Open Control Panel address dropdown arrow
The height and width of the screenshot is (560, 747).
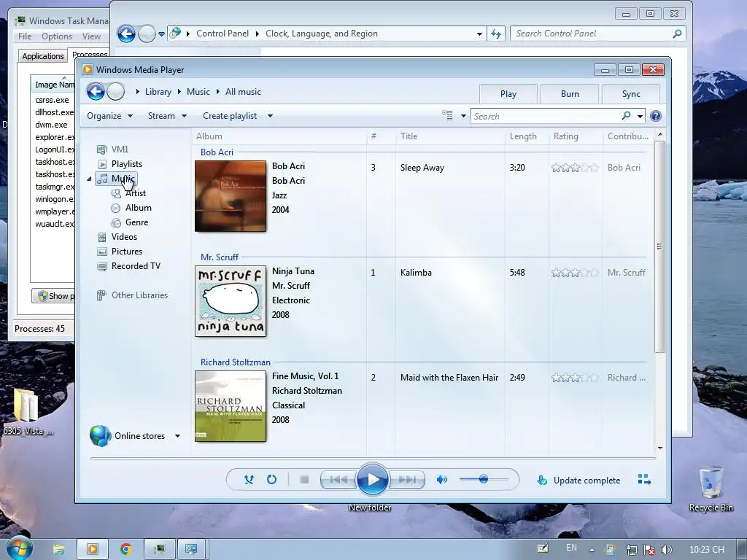479,34
